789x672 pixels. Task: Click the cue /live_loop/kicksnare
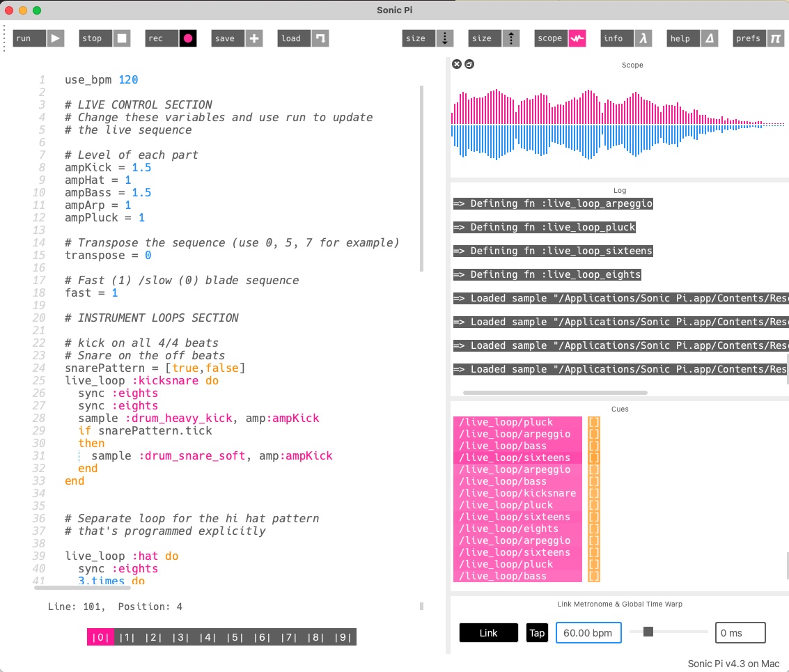(517, 493)
